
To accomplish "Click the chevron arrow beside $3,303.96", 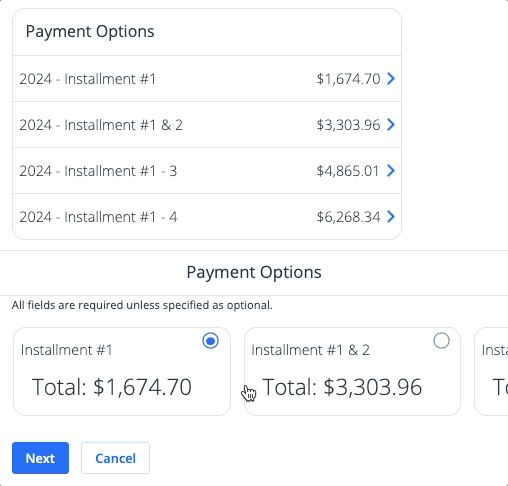I will click(391, 125).
